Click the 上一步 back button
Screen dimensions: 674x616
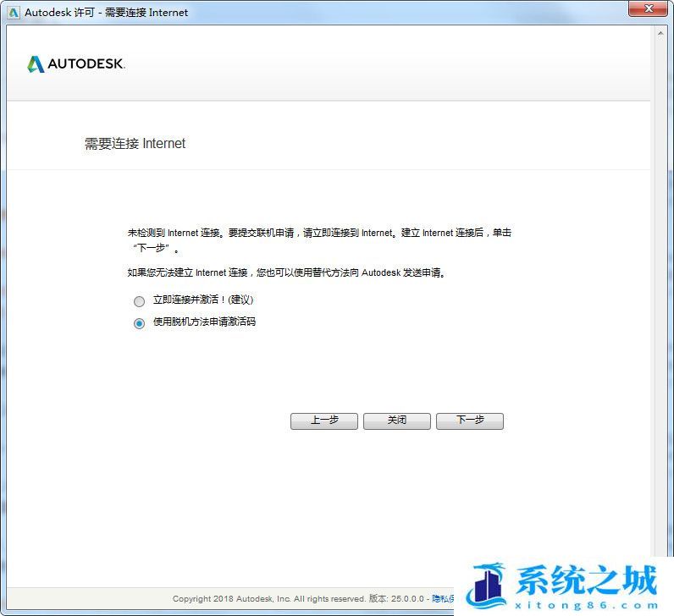click(x=323, y=421)
